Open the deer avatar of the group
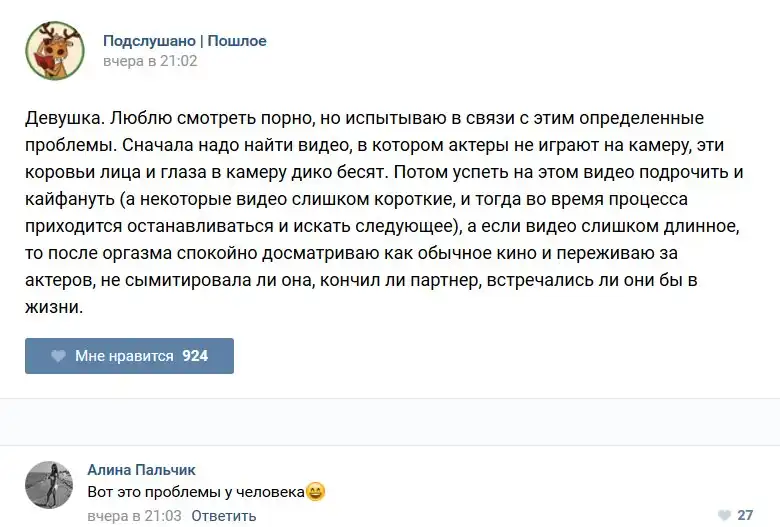This screenshot has width=780, height=527. (54, 51)
